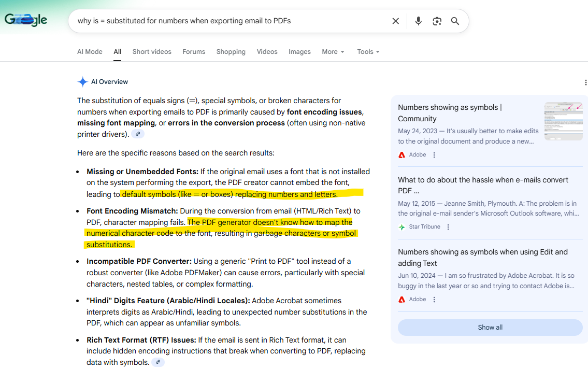This screenshot has width=588, height=369.
Task: Select the Images tab
Action: 299,52
